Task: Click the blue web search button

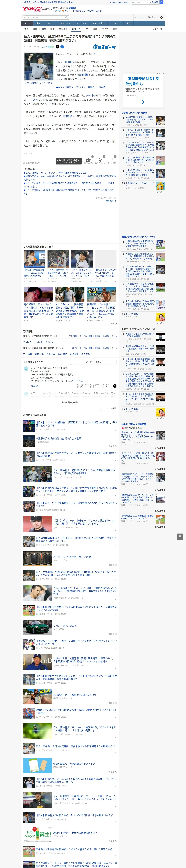Action: click(161, 2)
